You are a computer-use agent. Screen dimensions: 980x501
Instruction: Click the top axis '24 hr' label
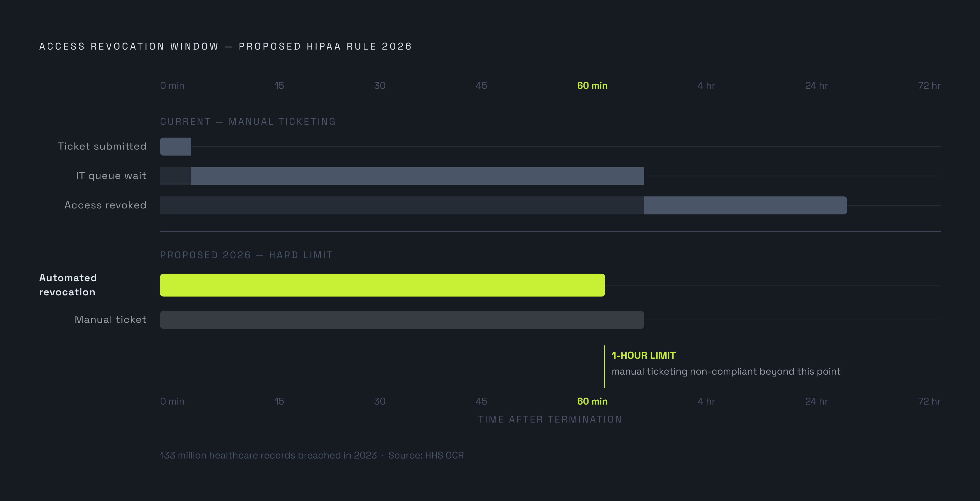click(x=816, y=86)
